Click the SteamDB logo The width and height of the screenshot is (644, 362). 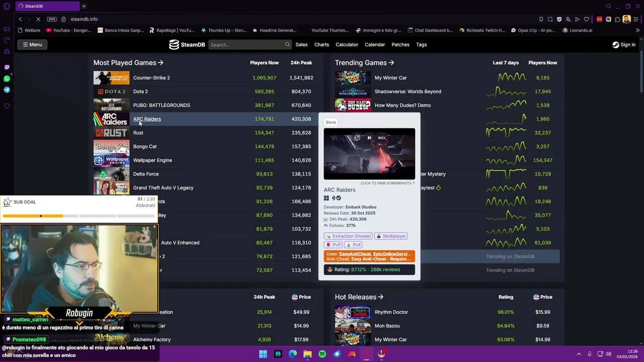[x=187, y=45]
